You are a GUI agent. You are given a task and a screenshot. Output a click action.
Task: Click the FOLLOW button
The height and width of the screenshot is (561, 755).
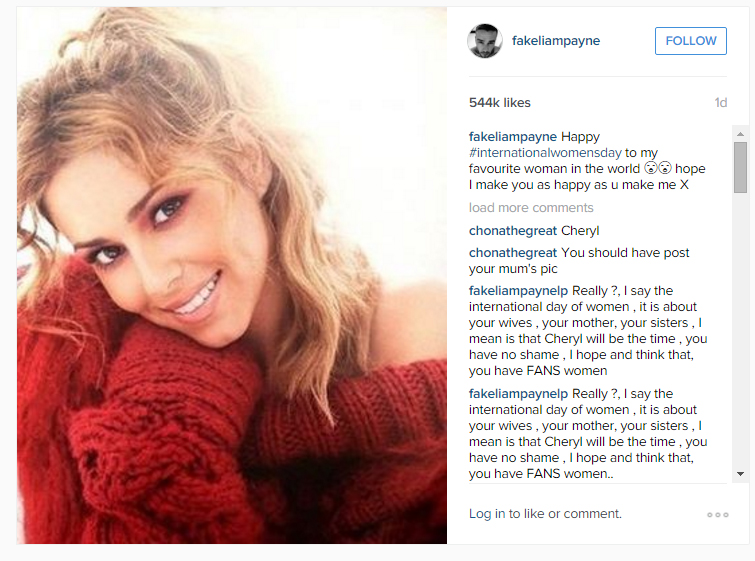coord(690,41)
